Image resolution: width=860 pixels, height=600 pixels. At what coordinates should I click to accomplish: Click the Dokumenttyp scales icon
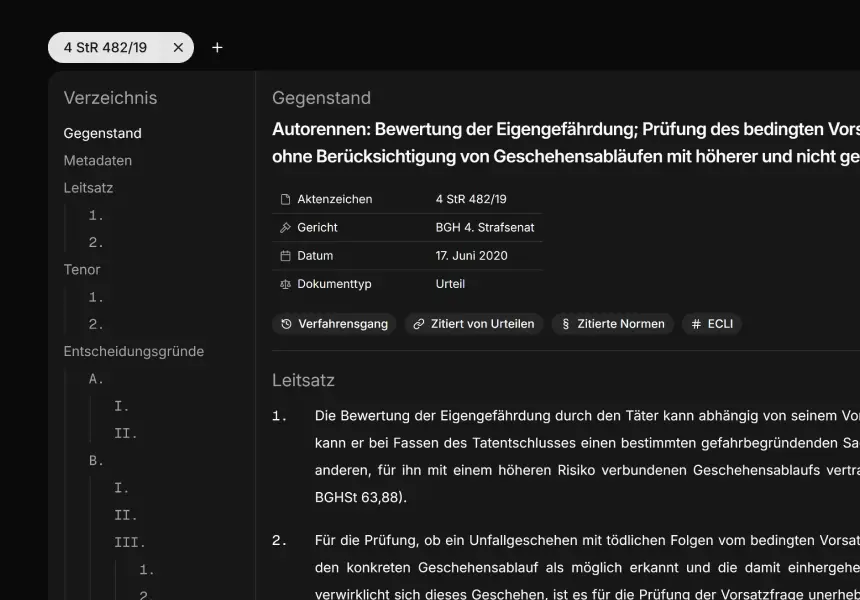pyautogui.click(x=285, y=284)
